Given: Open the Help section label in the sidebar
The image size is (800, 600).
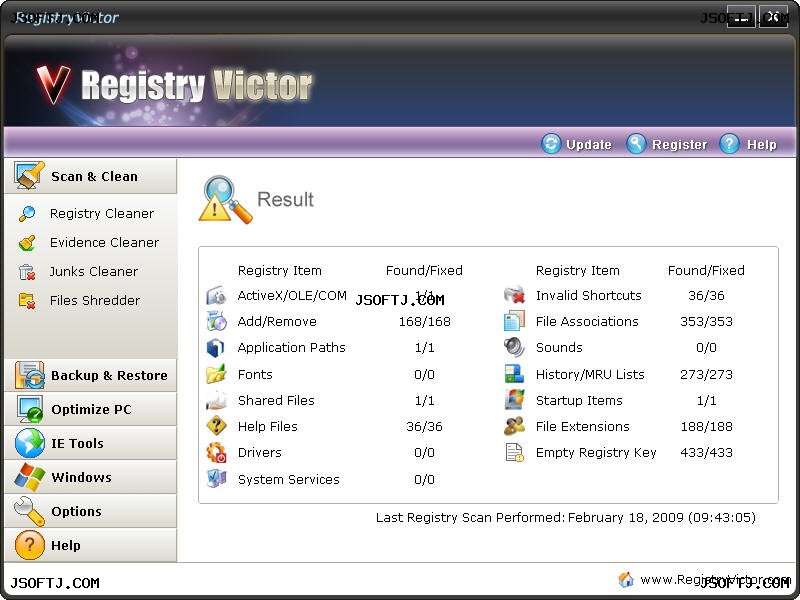Looking at the screenshot, I should [x=66, y=545].
